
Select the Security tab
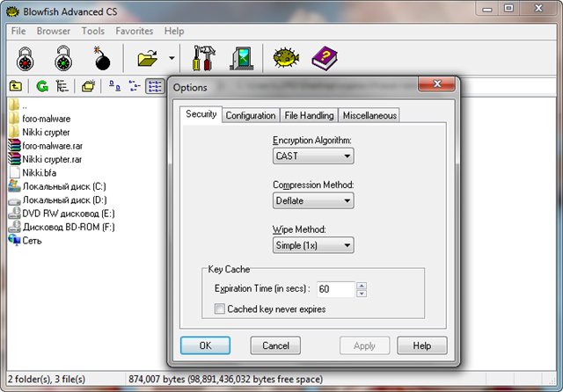click(201, 114)
